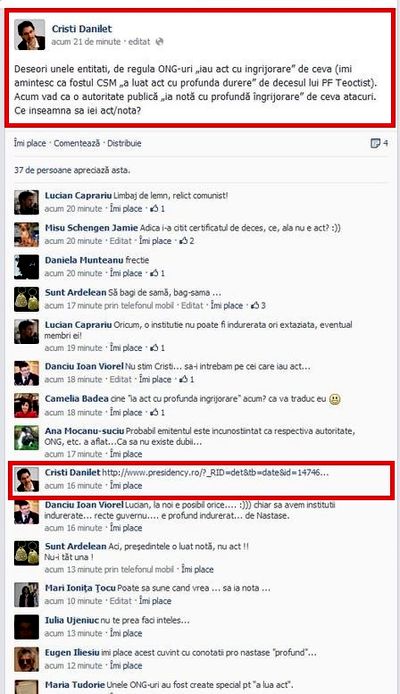Screen dimensions: 400x694
Task: Click thumbs-up count on Misu Schengen Jamie's comment
Action: click(187, 241)
